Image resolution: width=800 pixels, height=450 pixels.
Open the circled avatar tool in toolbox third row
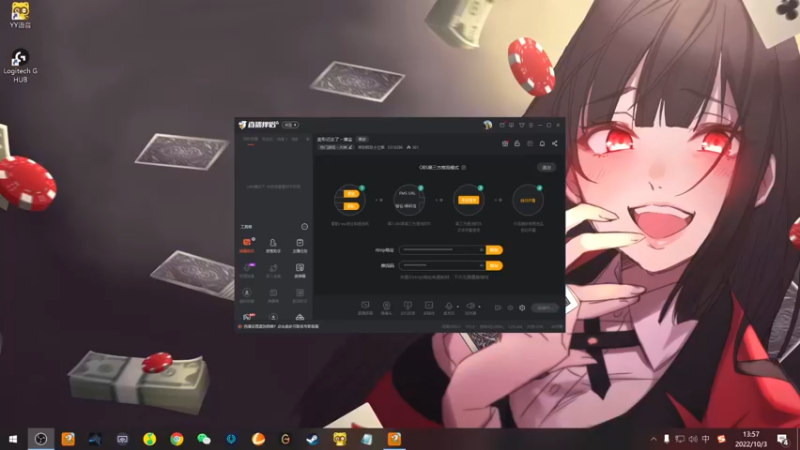coord(247,295)
